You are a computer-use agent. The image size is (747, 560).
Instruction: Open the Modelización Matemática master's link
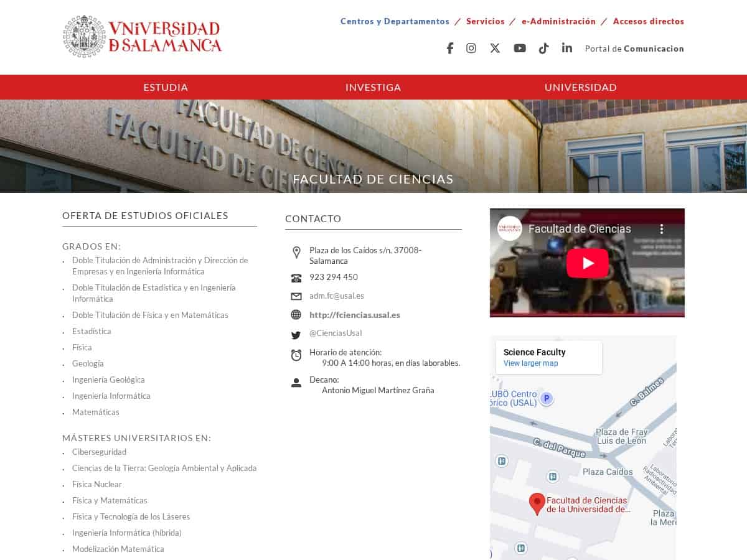tap(118, 549)
